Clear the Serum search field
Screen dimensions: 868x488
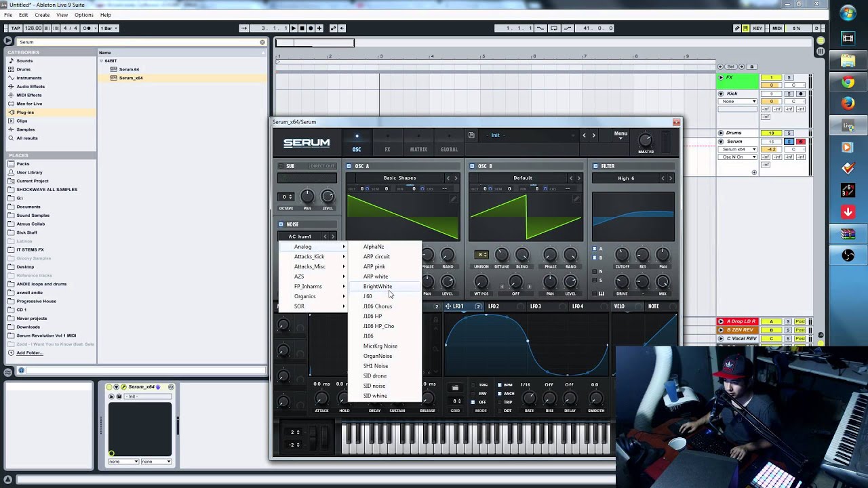(262, 42)
